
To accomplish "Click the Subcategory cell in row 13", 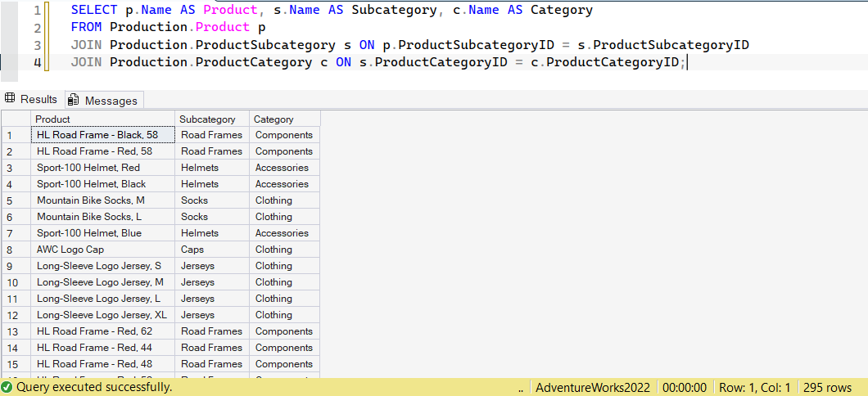I will [x=212, y=331].
